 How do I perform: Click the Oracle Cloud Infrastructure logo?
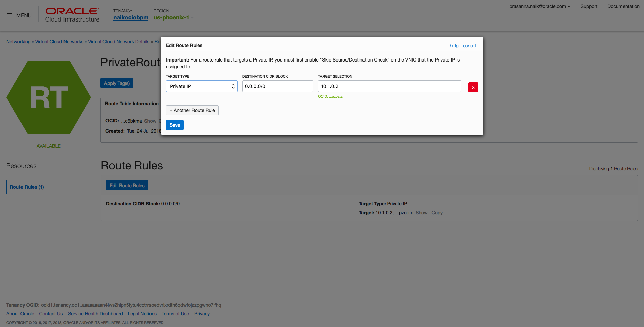click(72, 15)
